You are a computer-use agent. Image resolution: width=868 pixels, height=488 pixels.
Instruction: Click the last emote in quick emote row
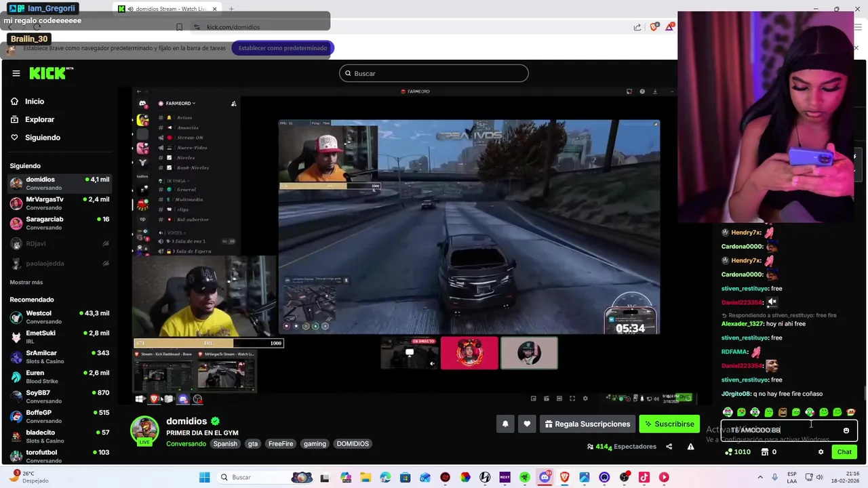pos(851,412)
